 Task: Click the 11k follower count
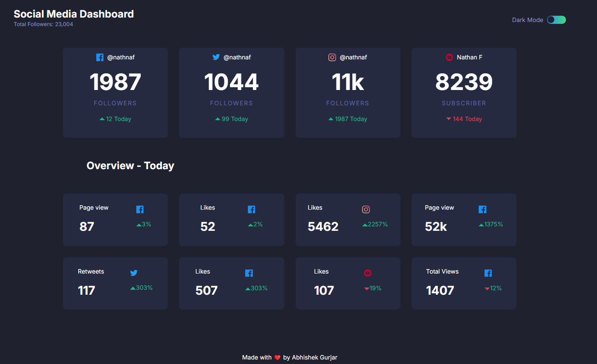click(348, 82)
